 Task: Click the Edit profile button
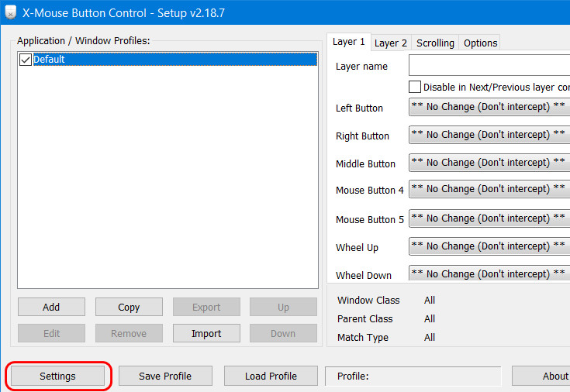click(x=51, y=333)
